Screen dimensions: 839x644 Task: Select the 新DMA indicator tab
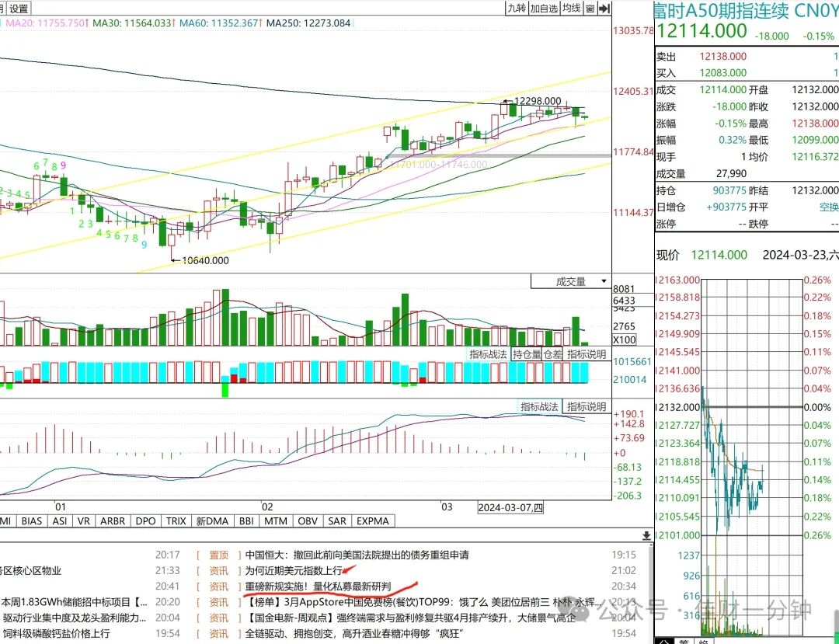(212, 521)
